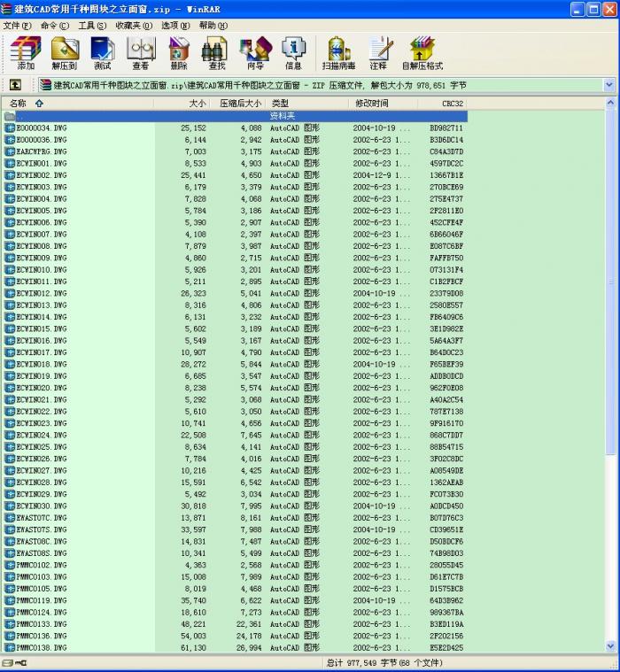Open the 查找 (Find) binoculars tool
Viewport: 620px width, 672px height.
(217, 53)
